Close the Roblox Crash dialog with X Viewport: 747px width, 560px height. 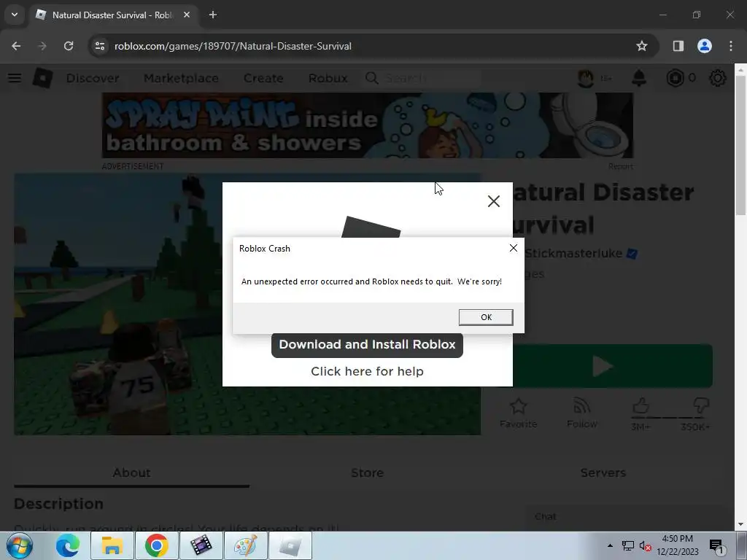[x=513, y=248]
